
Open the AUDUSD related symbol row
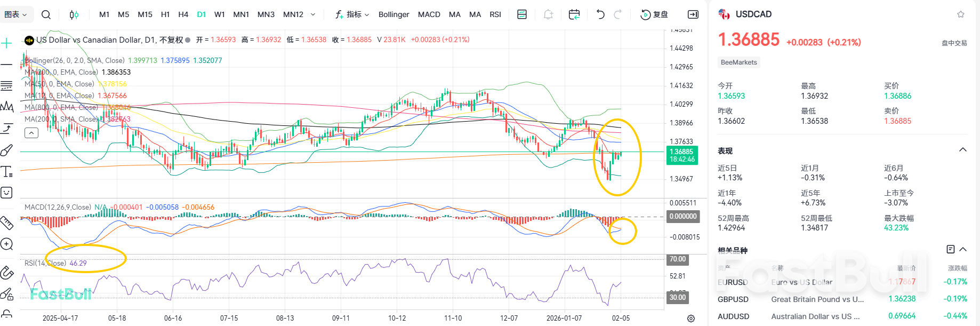coord(842,316)
